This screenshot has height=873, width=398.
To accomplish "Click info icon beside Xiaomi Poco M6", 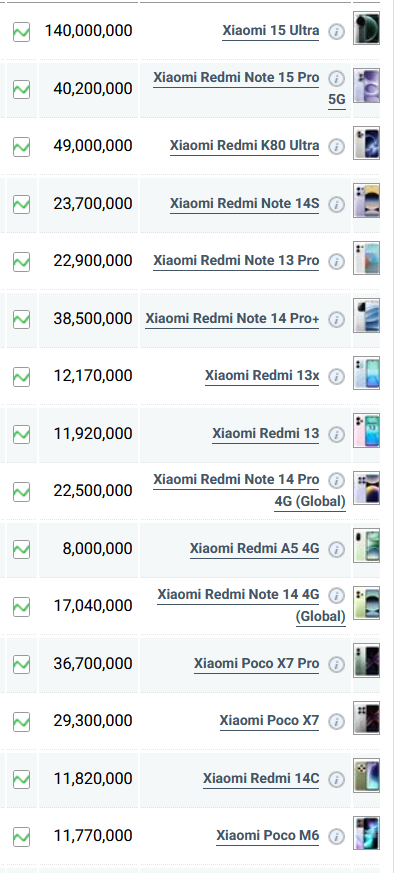I will click(x=336, y=836).
